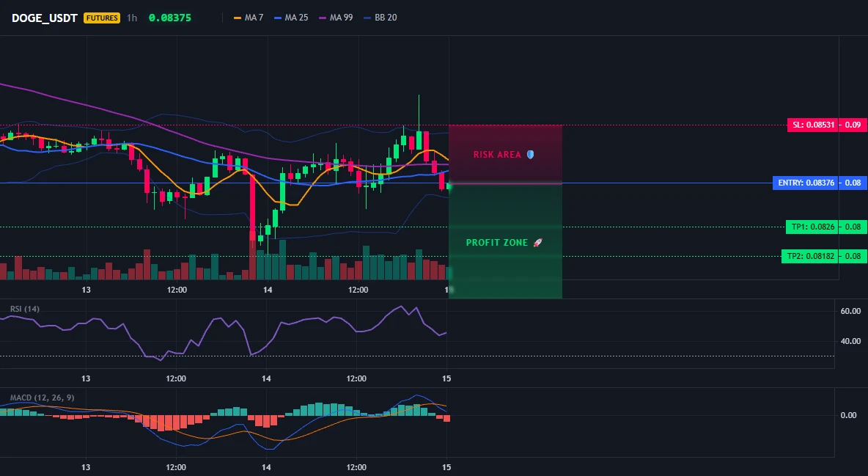
Task: Click the FUTURES badge
Action: (102, 18)
